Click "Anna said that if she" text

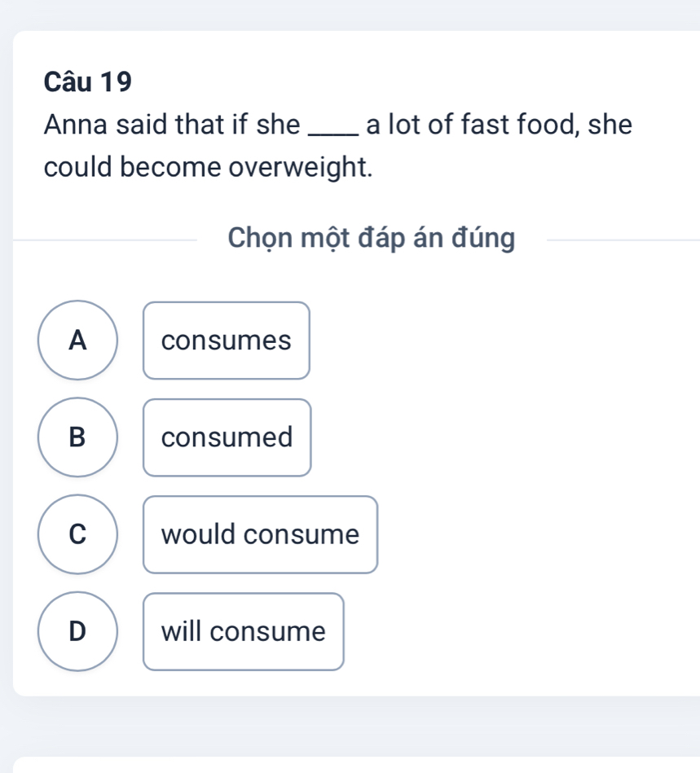point(172,125)
